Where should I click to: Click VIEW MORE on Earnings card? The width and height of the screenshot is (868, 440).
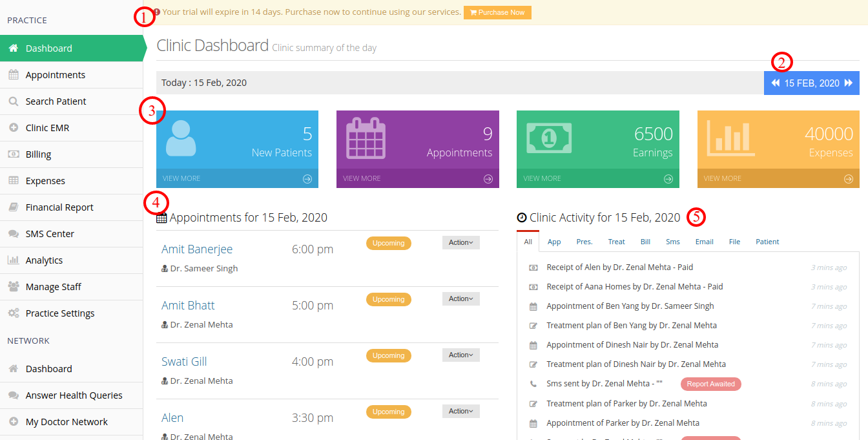point(542,178)
